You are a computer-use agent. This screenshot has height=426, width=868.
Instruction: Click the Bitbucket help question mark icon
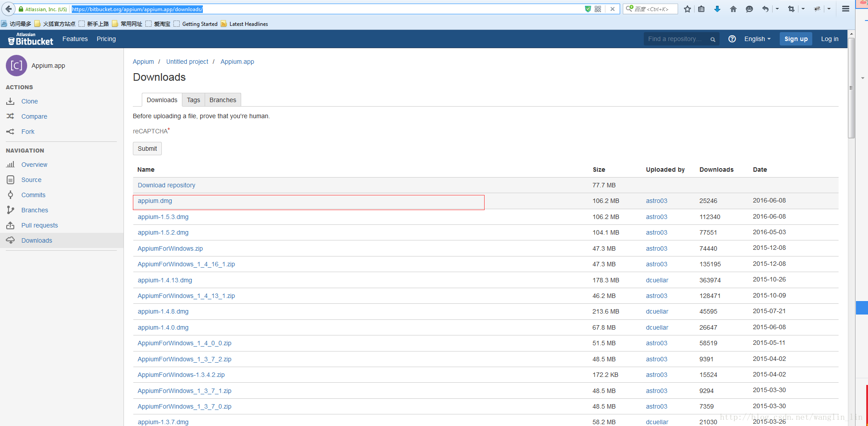click(732, 39)
